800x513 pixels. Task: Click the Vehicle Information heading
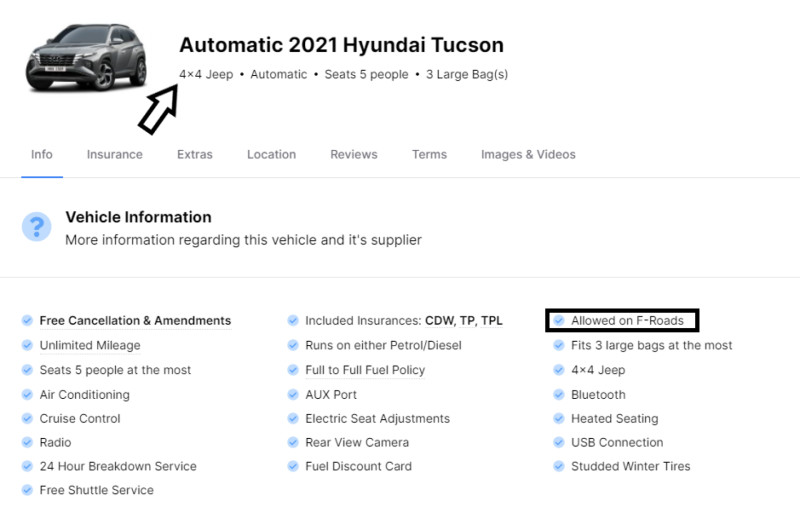point(138,217)
